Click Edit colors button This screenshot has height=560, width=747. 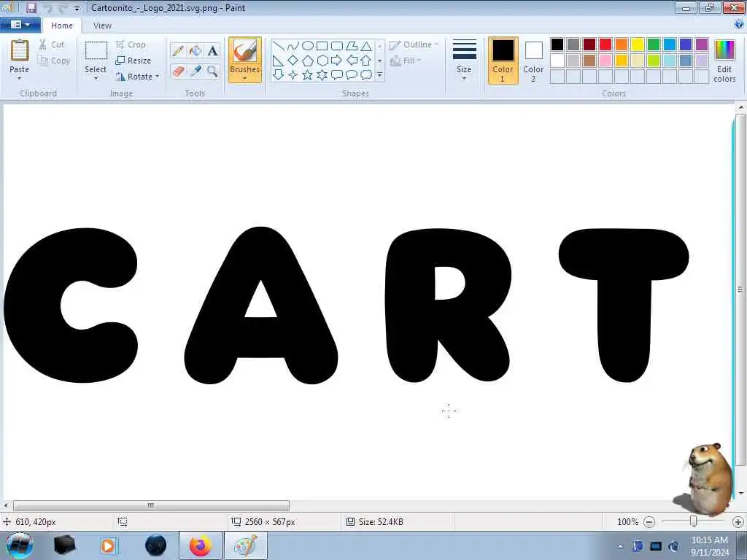click(x=724, y=61)
